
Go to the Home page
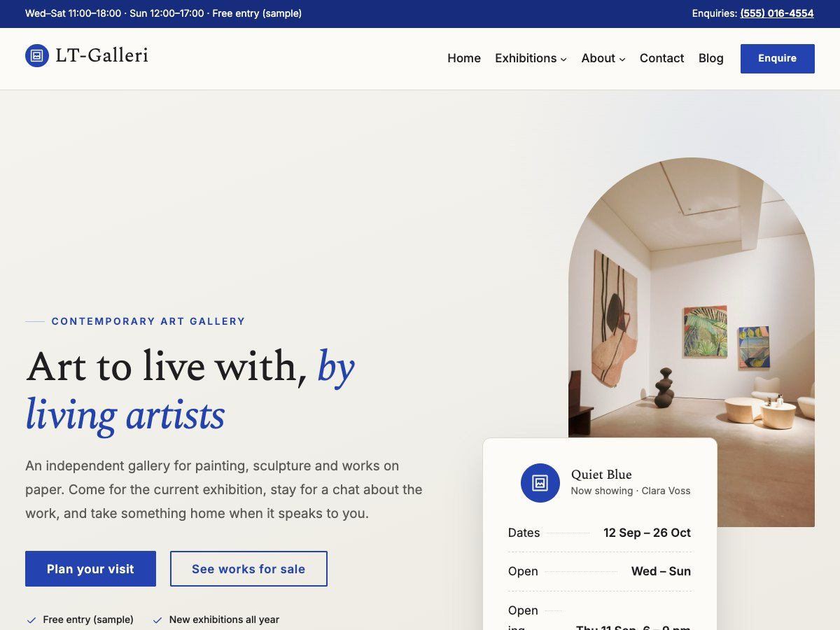point(464,58)
